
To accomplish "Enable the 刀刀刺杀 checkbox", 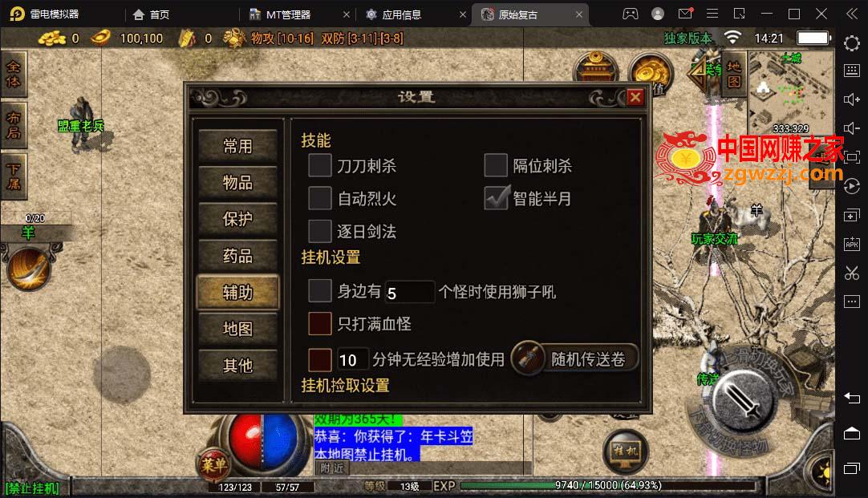I will coord(320,165).
